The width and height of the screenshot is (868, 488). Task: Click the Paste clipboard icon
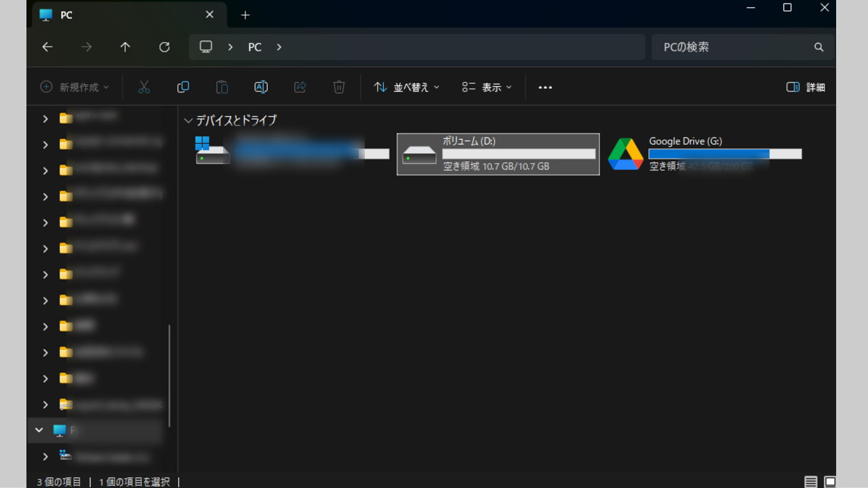click(222, 87)
